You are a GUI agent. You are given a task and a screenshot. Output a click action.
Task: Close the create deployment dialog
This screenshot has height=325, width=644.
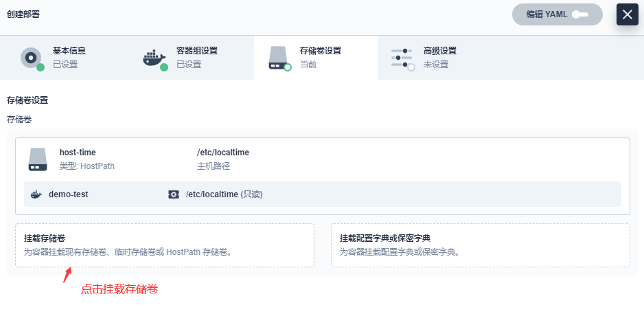(x=627, y=14)
